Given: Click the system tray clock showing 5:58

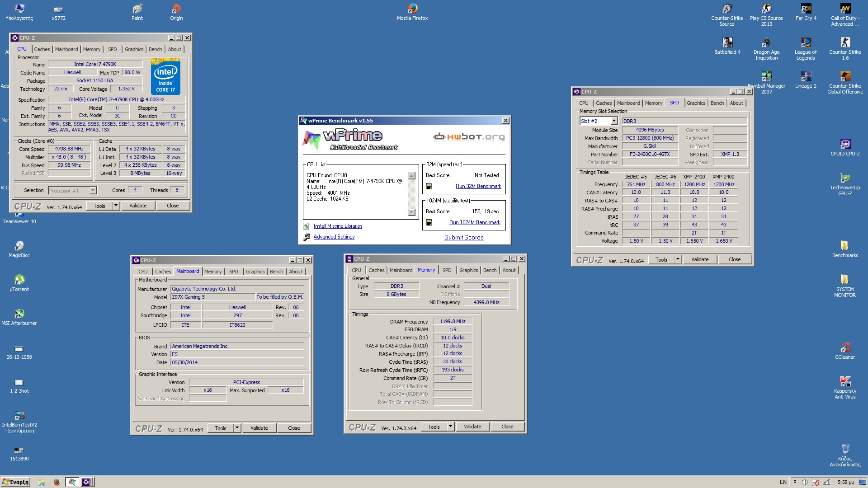Looking at the screenshot, I should (x=845, y=482).
